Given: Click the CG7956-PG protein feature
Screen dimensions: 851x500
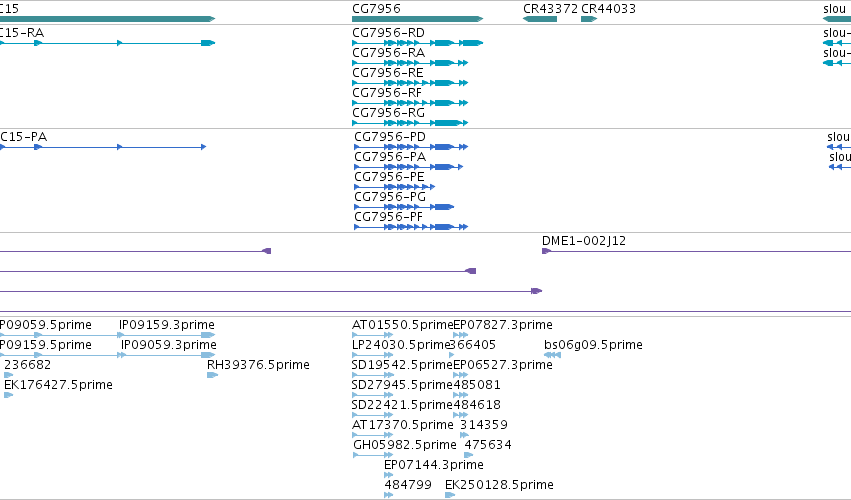Looking at the screenshot, I should pyautogui.click(x=404, y=207).
